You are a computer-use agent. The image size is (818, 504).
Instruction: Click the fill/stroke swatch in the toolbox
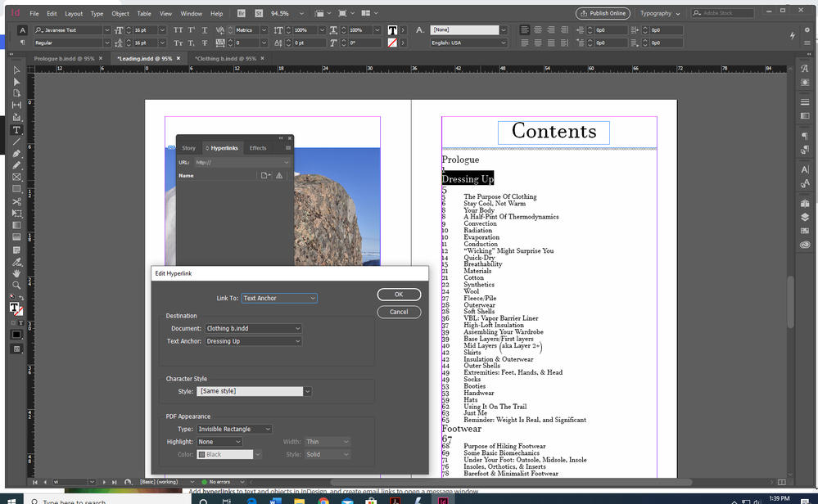pos(16,308)
